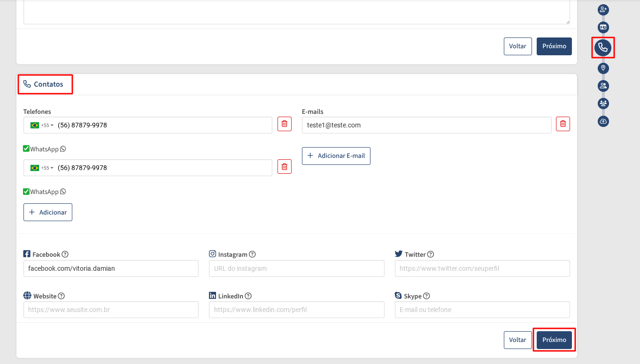Click the WhatsApp logo beside the second checkbox
The height and width of the screenshot is (364, 640).
click(63, 191)
